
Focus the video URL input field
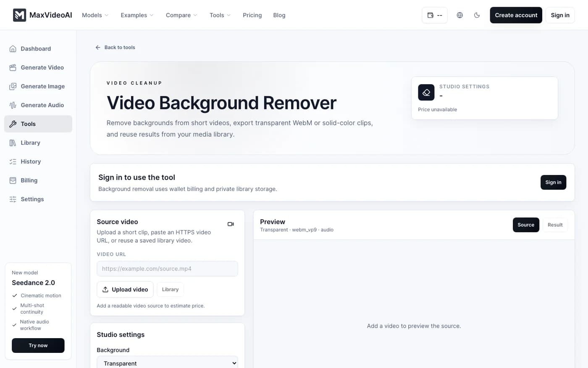(167, 269)
